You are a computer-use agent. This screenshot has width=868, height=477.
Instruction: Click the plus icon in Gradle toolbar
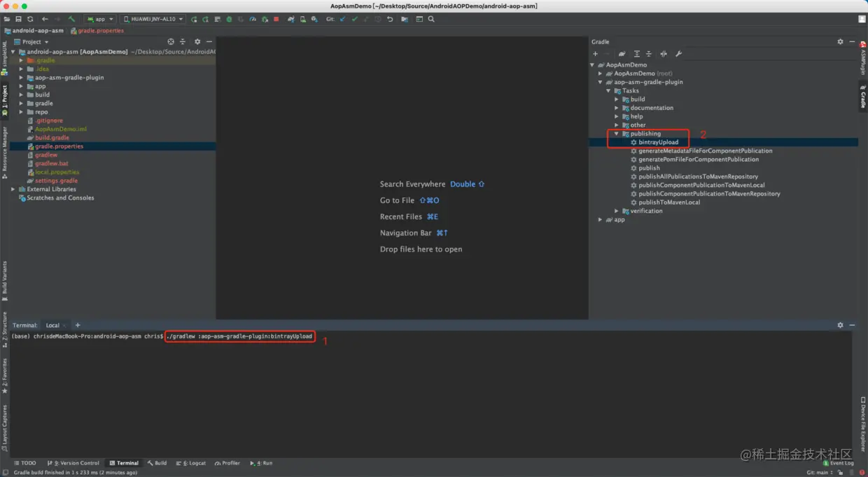595,54
